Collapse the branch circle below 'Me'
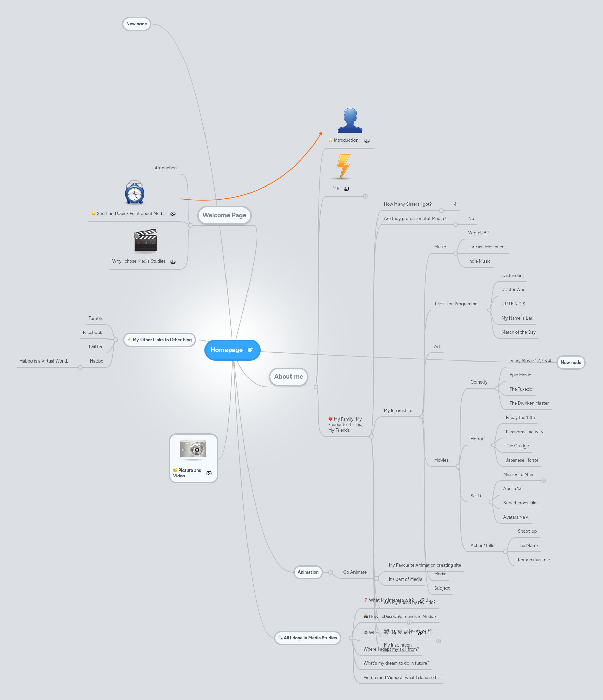603x700 pixels. 365,196
